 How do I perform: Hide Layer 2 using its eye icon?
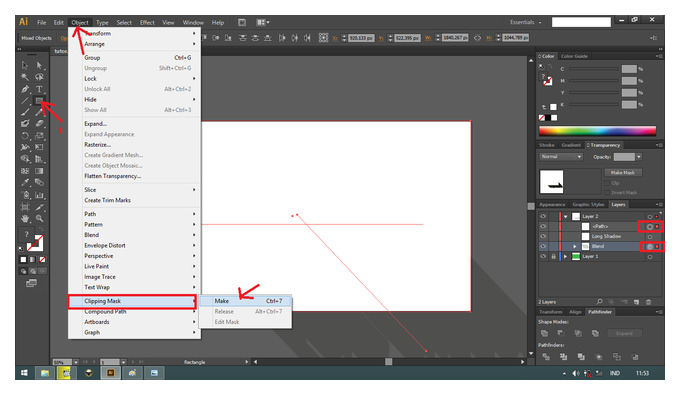(543, 216)
